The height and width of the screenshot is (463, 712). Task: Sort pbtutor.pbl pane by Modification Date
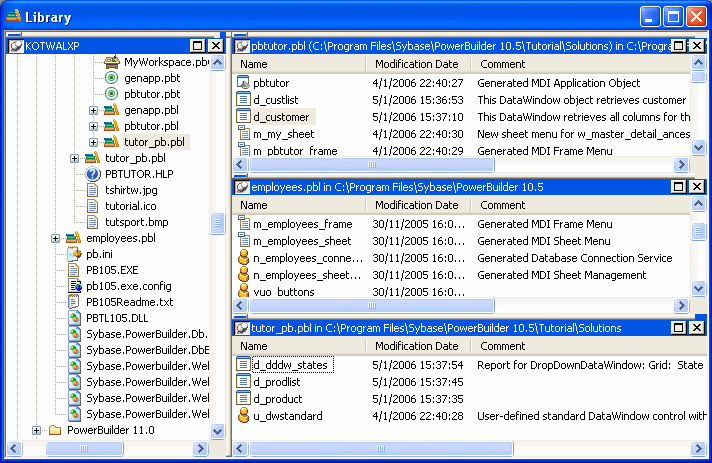click(x=418, y=64)
